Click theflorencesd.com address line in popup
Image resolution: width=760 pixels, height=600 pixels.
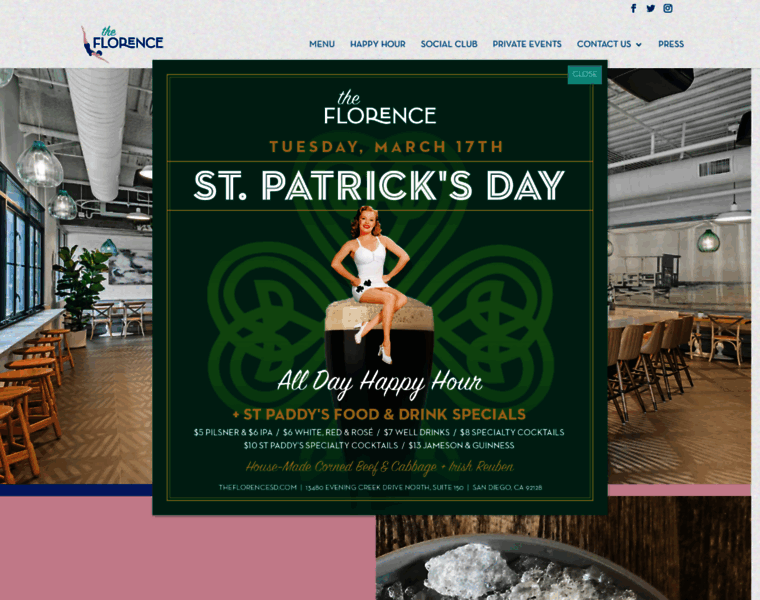pyautogui.click(x=380, y=488)
